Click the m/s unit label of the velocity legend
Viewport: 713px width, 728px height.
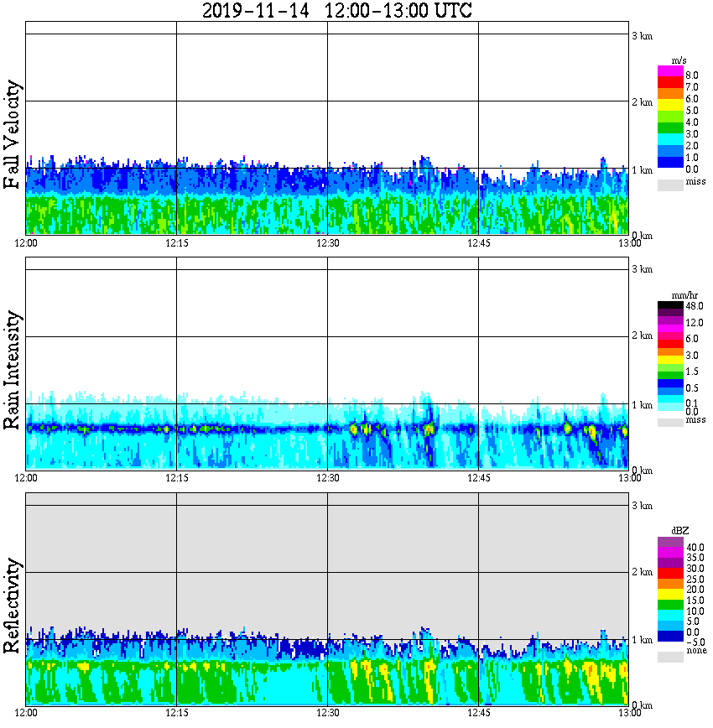[x=679, y=61]
